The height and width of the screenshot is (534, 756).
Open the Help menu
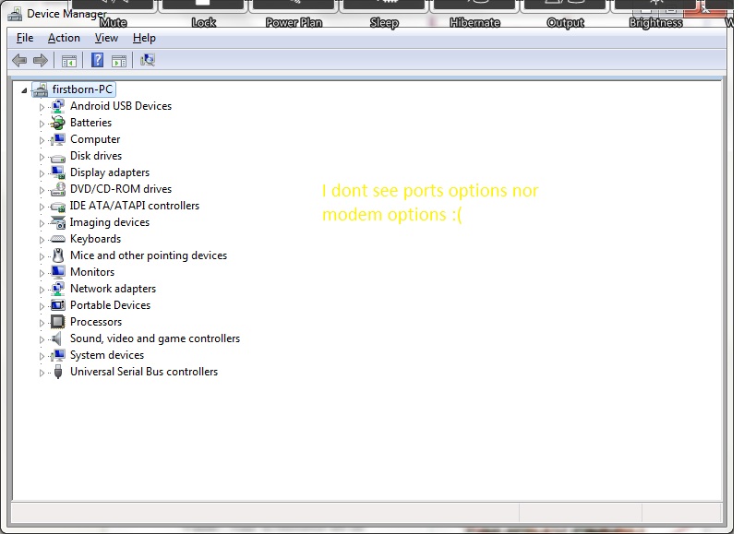coord(144,38)
